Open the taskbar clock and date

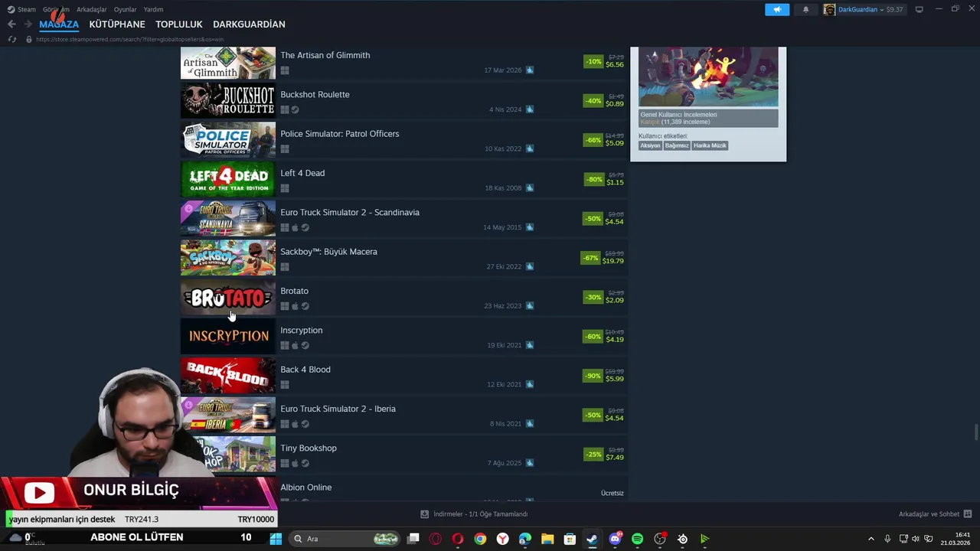956,539
